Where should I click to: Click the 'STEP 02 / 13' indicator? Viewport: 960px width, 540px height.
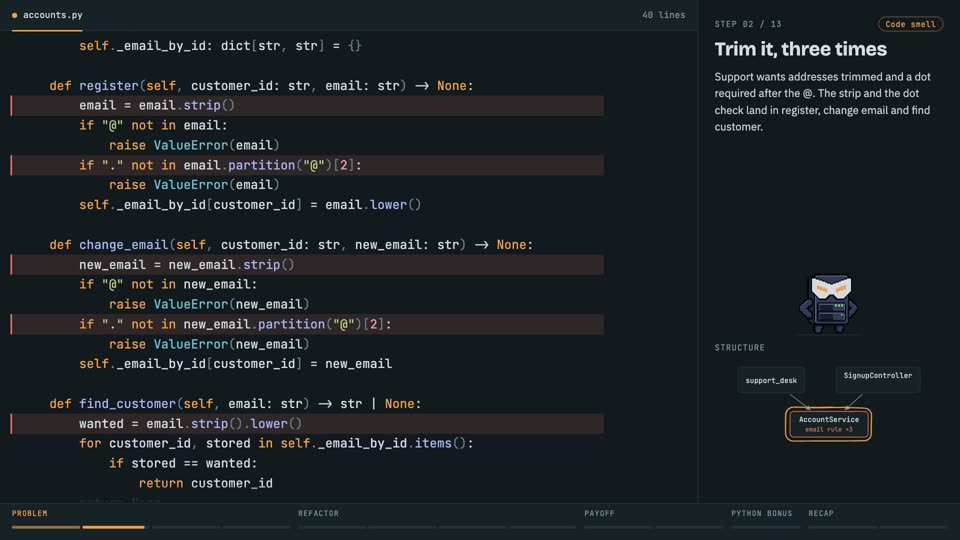tap(748, 24)
